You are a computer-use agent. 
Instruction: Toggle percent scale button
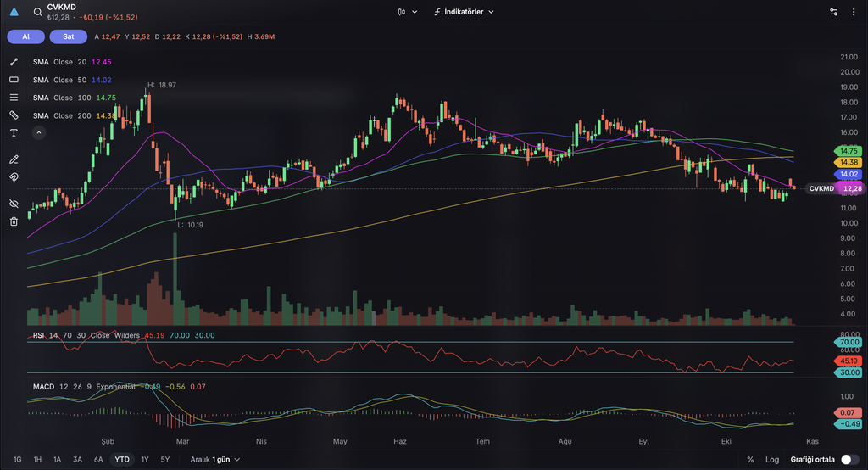coord(751,460)
